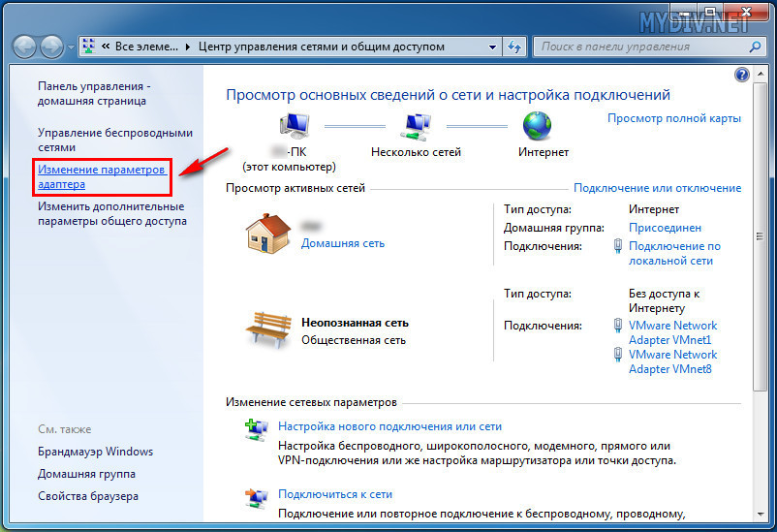
Task: Click the 'Несколько сетей' network icon
Action: click(x=416, y=126)
